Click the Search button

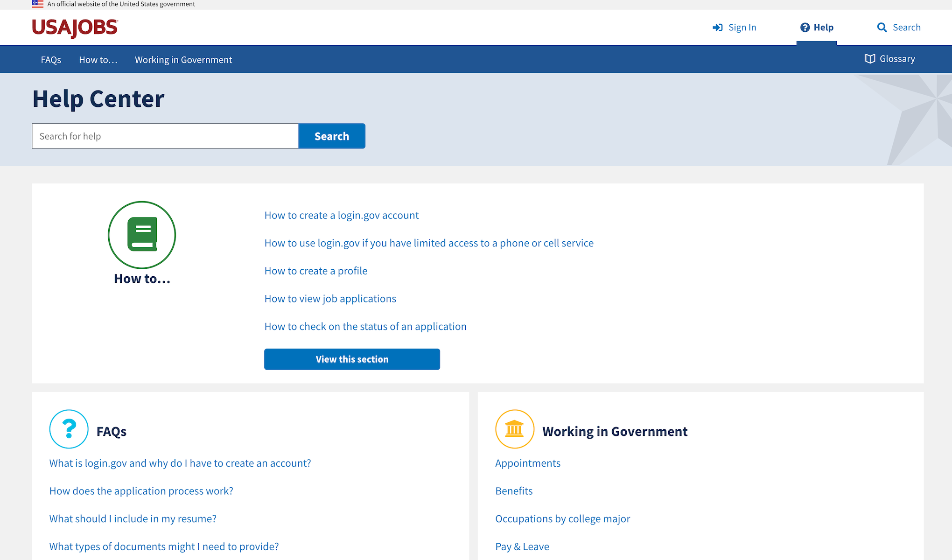pyautogui.click(x=332, y=136)
